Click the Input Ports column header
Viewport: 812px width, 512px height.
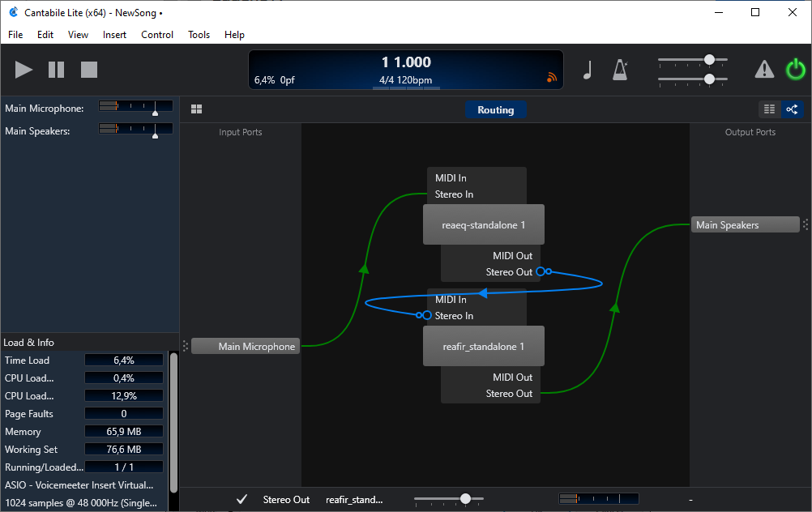click(x=241, y=132)
